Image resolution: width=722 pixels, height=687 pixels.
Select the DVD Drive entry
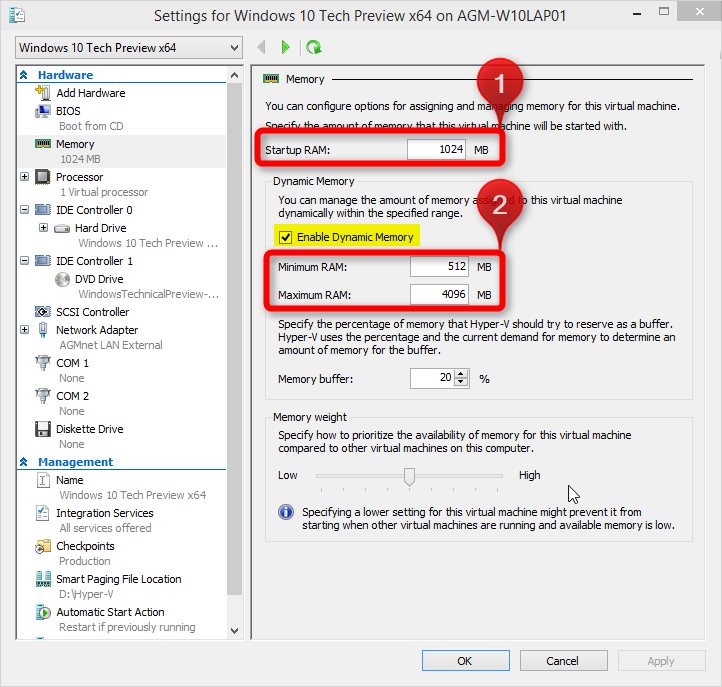pos(99,279)
